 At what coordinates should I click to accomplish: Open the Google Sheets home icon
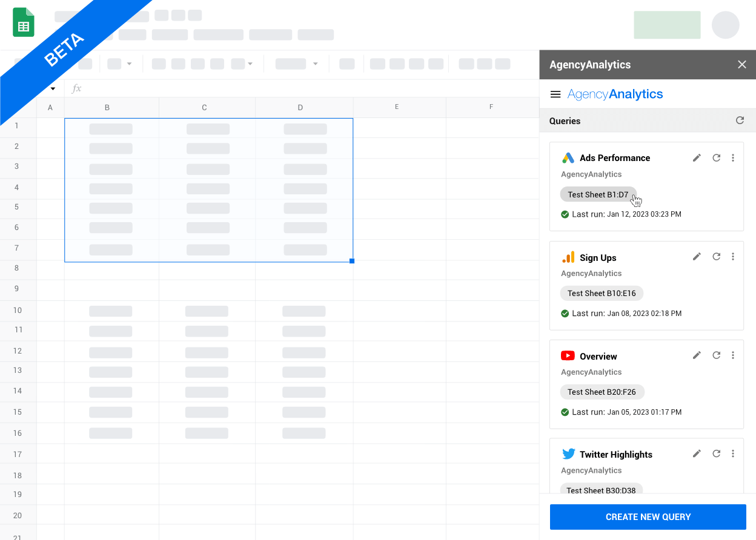[24, 22]
